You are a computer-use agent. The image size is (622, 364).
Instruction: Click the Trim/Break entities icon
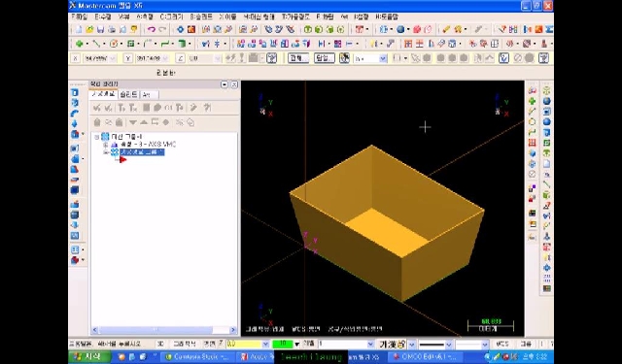pyautogui.click(x=205, y=44)
